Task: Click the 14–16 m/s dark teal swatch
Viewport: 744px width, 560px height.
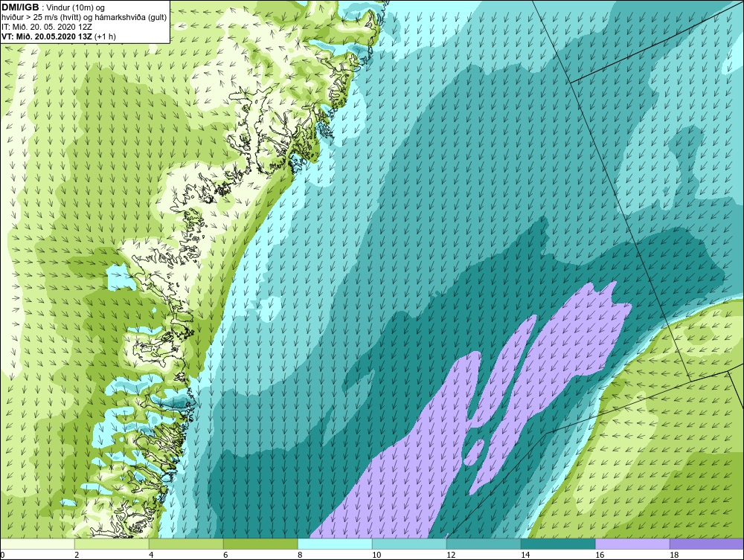Action: pos(558,544)
